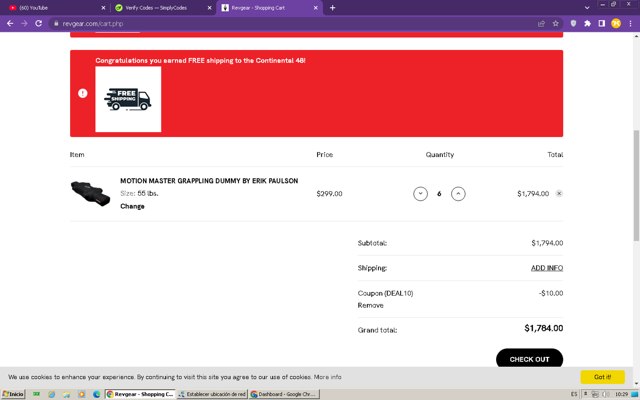640x400 pixels.
Task: Click the page vertical scrollbar thumb
Action: (636, 186)
